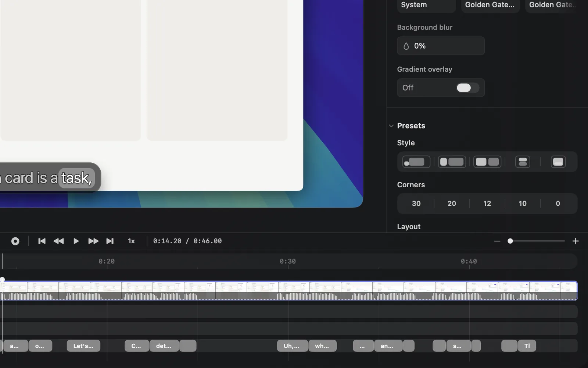The width and height of the screenshot is (588, 368).
Task: Zoom out the timeline with the minus icon
Action: click(497, 241)
